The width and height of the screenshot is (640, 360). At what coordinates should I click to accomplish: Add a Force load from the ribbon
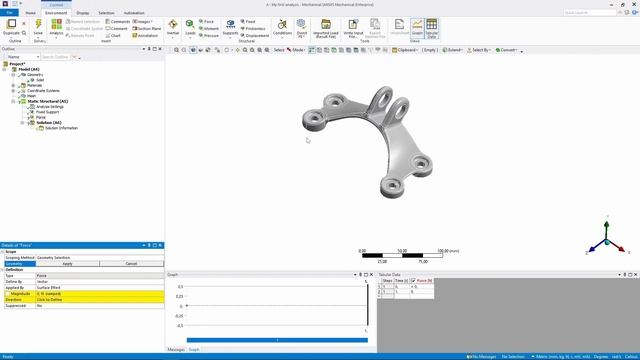(206, 21)
